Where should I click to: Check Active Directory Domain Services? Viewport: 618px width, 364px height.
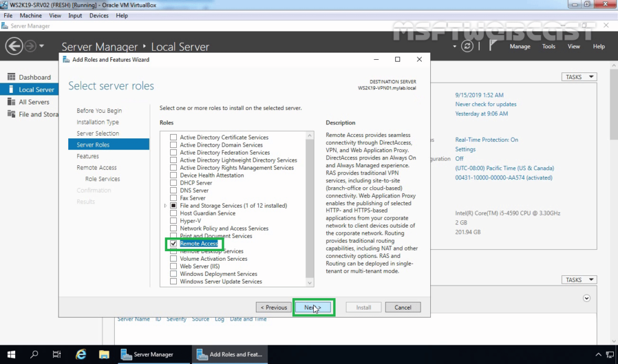173,145
